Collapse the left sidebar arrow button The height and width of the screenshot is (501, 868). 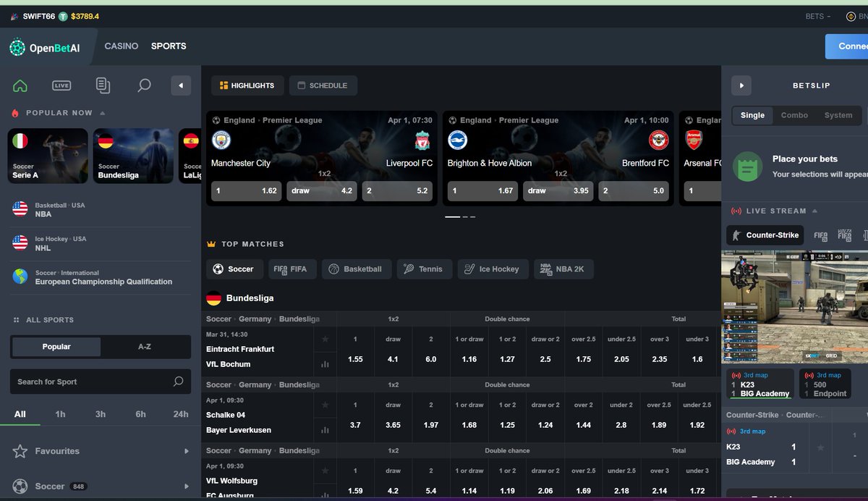[x=181, y=85]
